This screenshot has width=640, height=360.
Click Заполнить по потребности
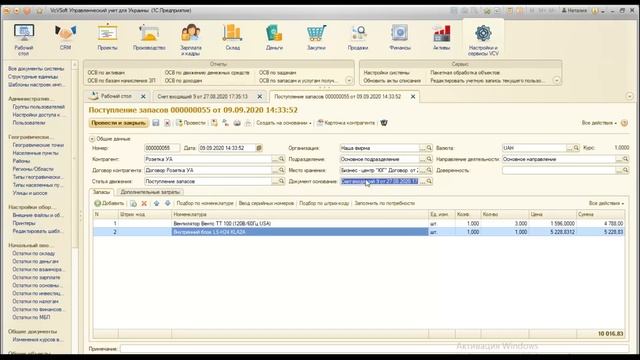point(384,203)
